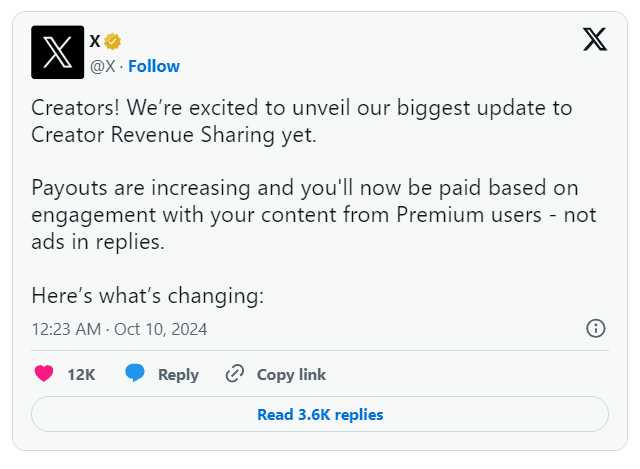
Task: Open the 12:23 AM Oct 10, 2024 timestamp
Action: (x=119, y=328)
